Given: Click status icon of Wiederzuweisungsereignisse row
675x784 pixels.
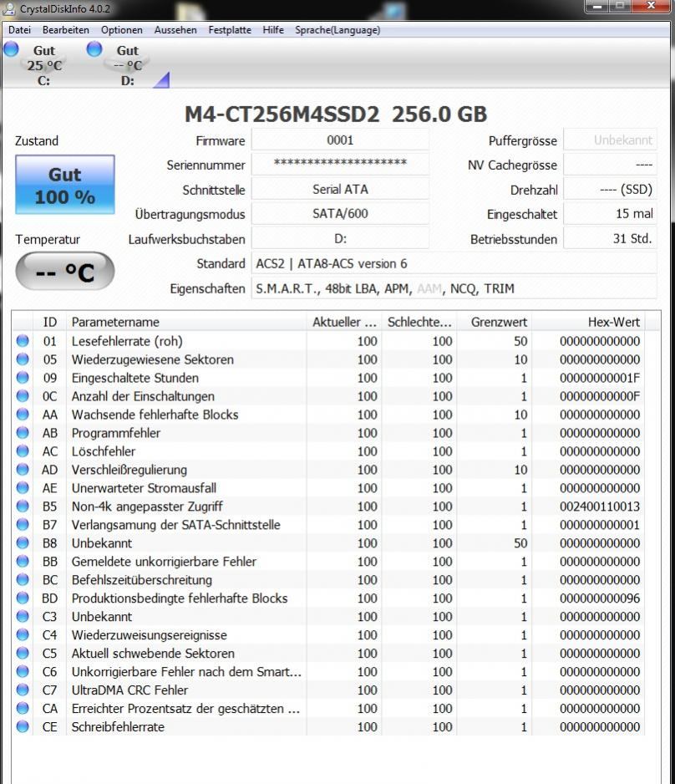Looking at the screenshot, I should click(x=23, y=634).
